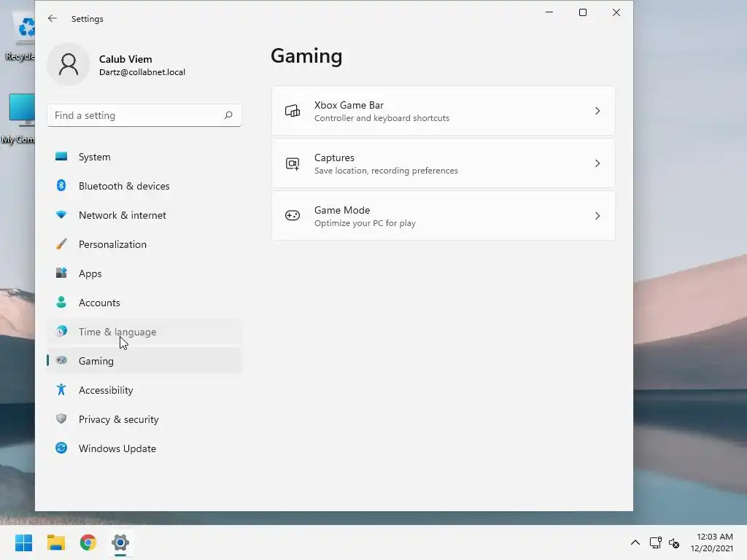The image size is (747, 560).
Task: Open Recycle Bin desktop icon
Action: point(20,37)
